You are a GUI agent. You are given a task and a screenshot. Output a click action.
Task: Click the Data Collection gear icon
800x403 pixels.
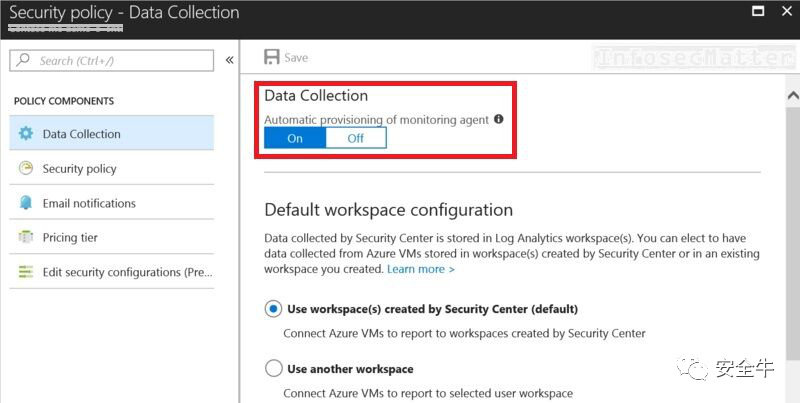(x=26, y=134)
